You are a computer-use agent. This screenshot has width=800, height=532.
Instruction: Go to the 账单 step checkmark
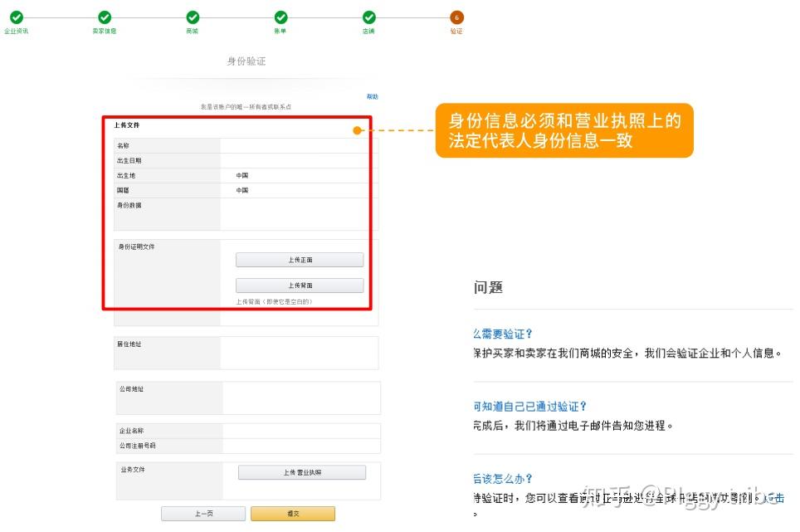coord(280,17)
